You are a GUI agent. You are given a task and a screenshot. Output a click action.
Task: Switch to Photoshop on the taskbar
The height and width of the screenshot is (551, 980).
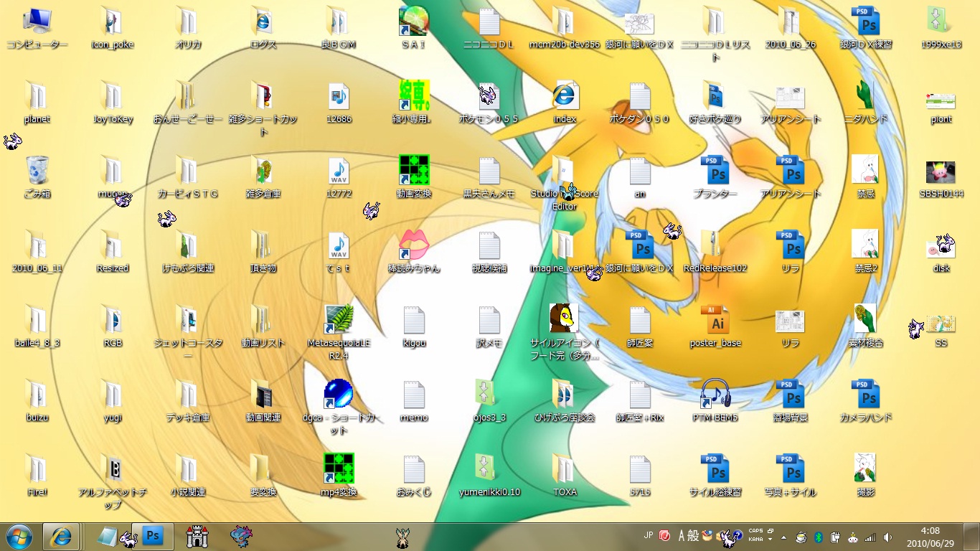(152, 536)
